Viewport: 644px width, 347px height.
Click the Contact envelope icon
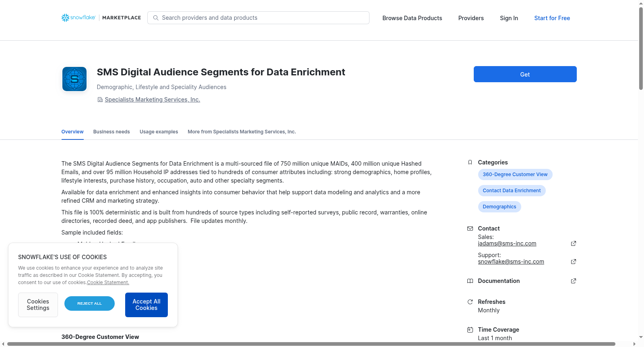(x=470, y=229)
